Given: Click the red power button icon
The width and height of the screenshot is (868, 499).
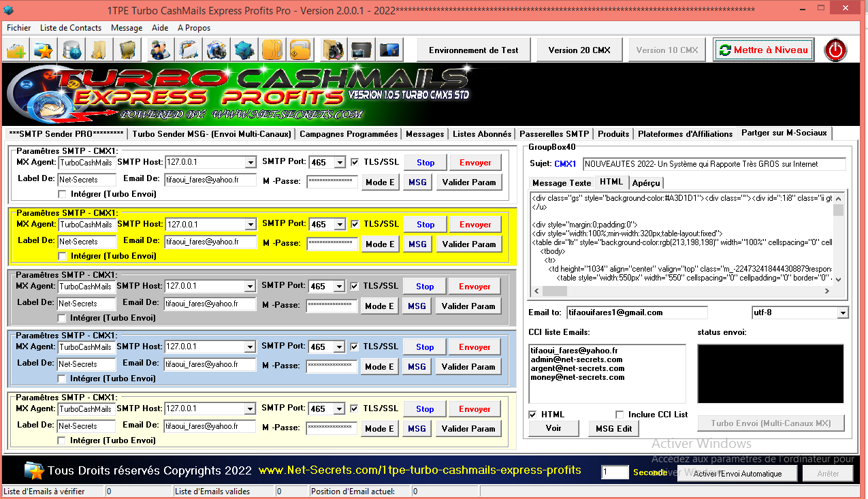Looking at the screenshot, I should tap(835, 50).
